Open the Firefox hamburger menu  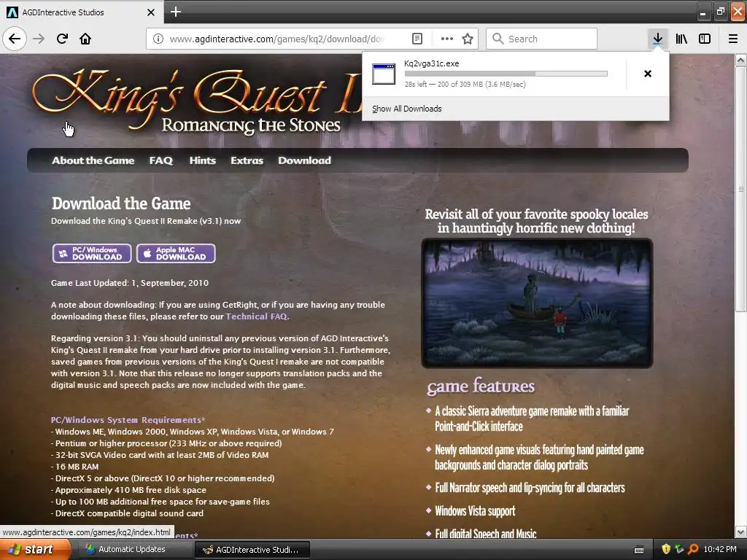pos(733,39)
